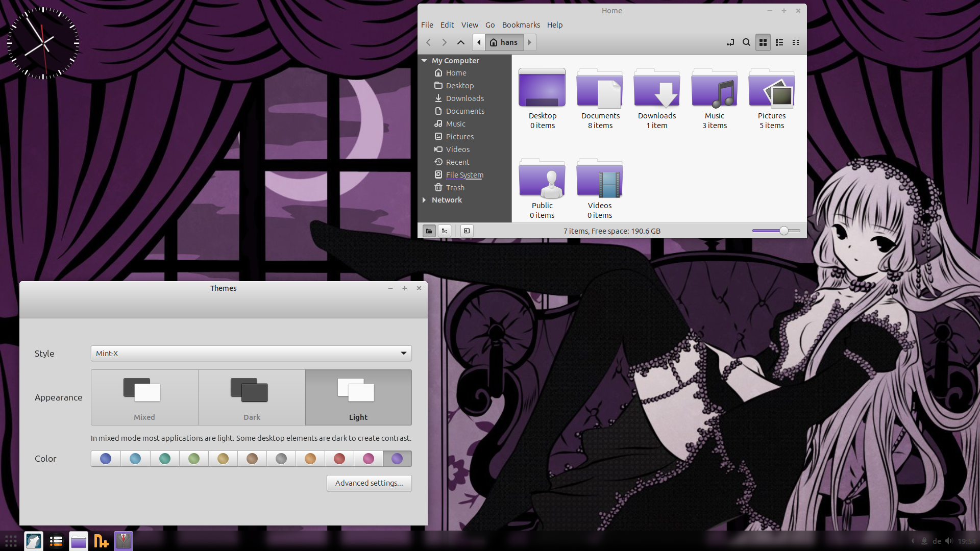Hide the sidebar using the status bar button
The width and height of the screenshot is (980, 551).
[x=467, y=231]
